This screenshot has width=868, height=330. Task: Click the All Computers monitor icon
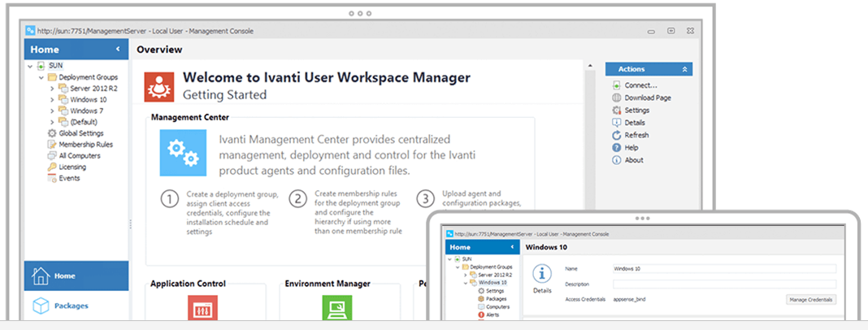click(x=52, y=155)
